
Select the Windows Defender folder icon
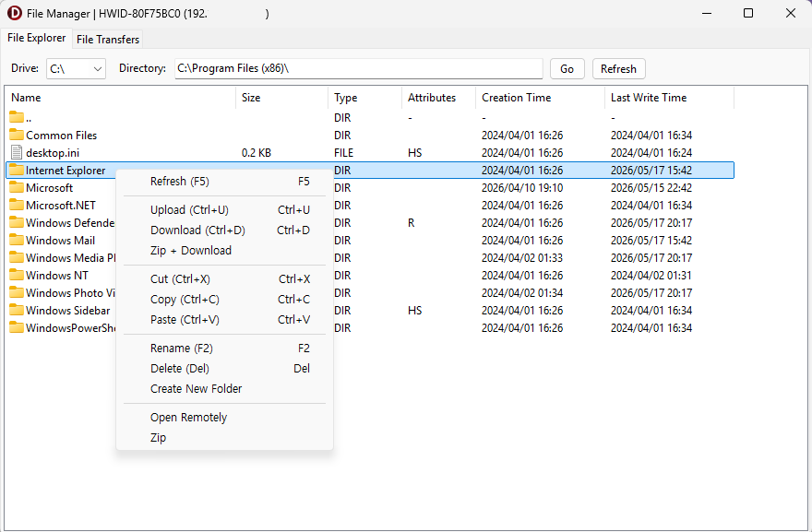17,222
